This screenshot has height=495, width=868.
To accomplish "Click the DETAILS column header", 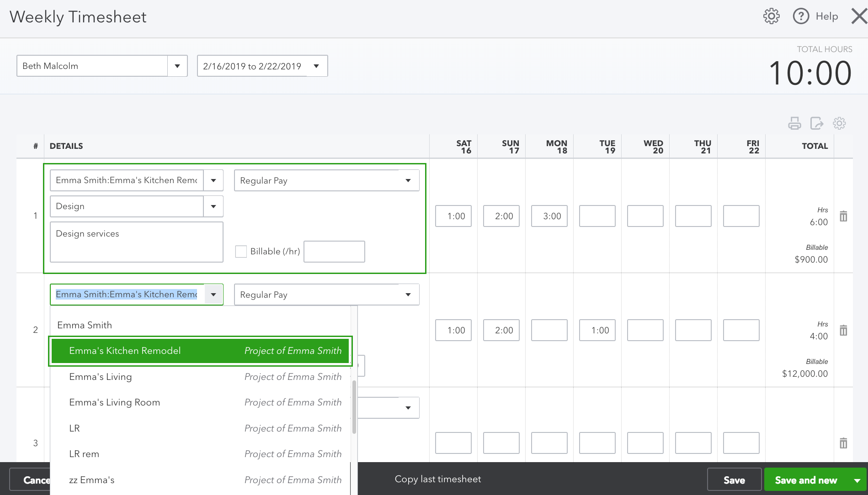I will (66, 146).
